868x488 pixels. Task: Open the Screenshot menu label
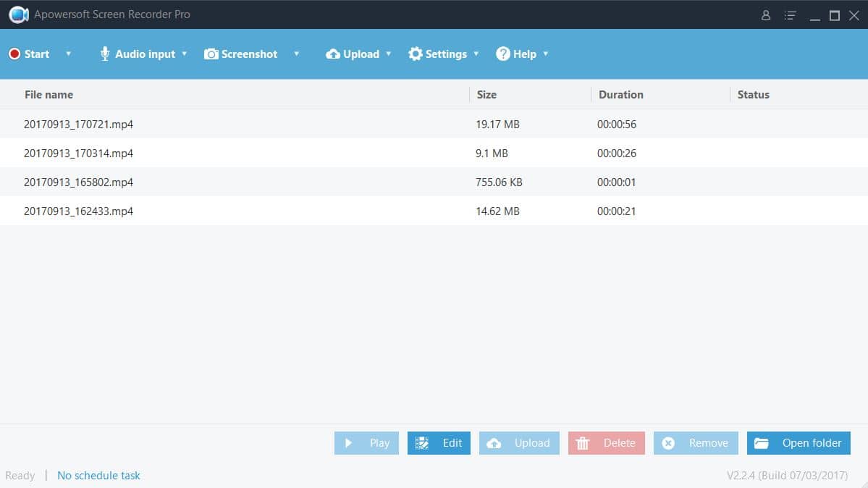(249, 54)
